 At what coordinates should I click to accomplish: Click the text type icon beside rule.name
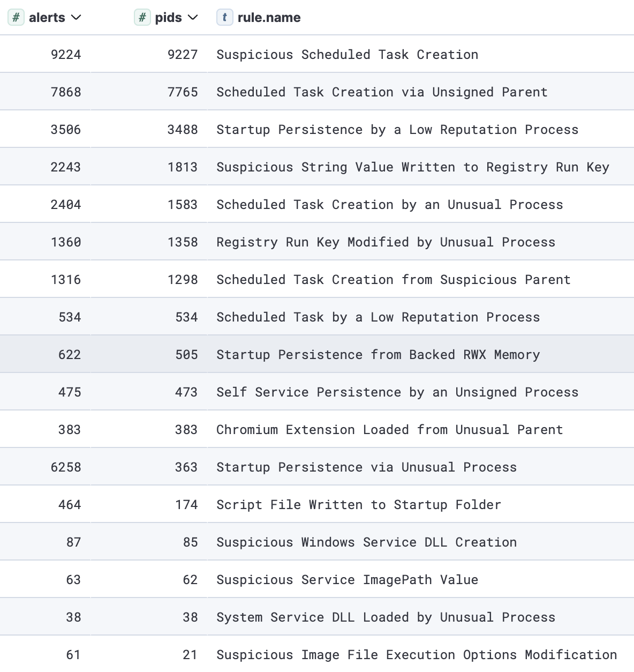click(x=224, y=18)
